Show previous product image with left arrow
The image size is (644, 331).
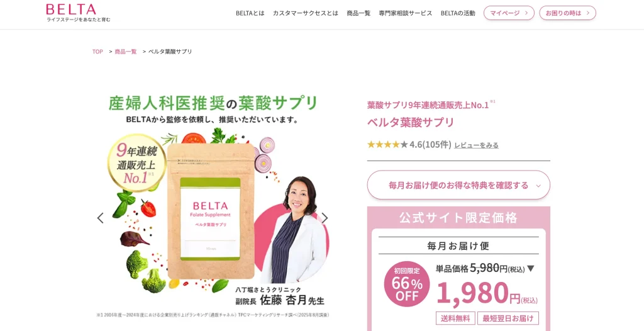[x=100, y=218]
